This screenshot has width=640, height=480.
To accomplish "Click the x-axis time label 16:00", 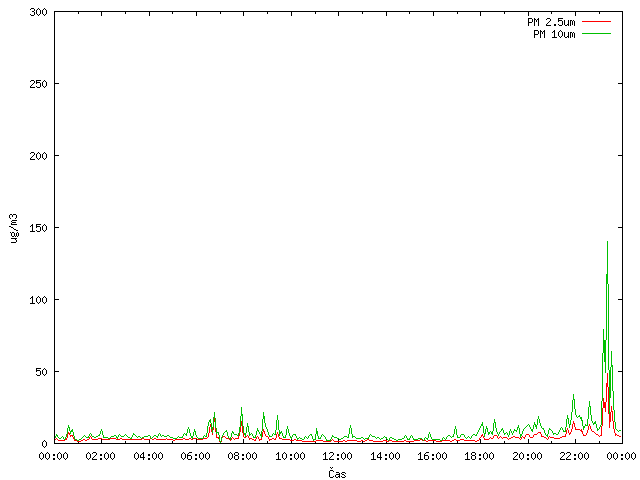I will (x=432, y=456).
